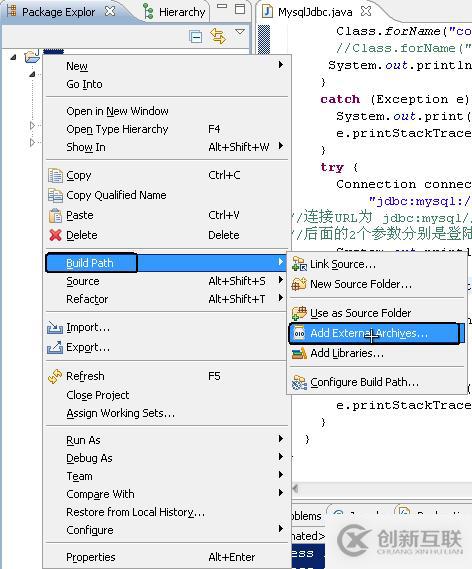Choose Go Into from context menu
The width and height of the screenshot is (472, 569).
point(167,84)
